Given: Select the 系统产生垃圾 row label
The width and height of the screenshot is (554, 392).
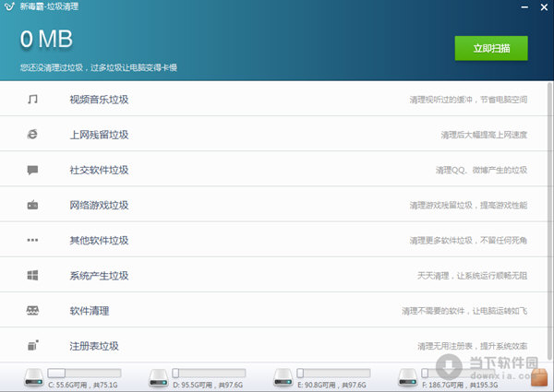Looking at the screenshot, I should pyautogui.click(x=99, y=276).
